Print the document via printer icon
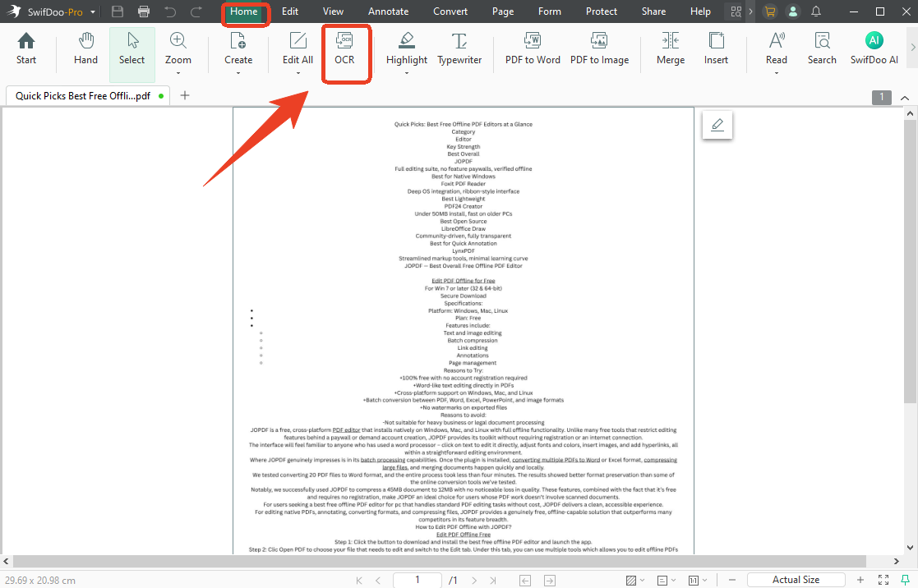918x588 pixels. click(x=144, y=11)
